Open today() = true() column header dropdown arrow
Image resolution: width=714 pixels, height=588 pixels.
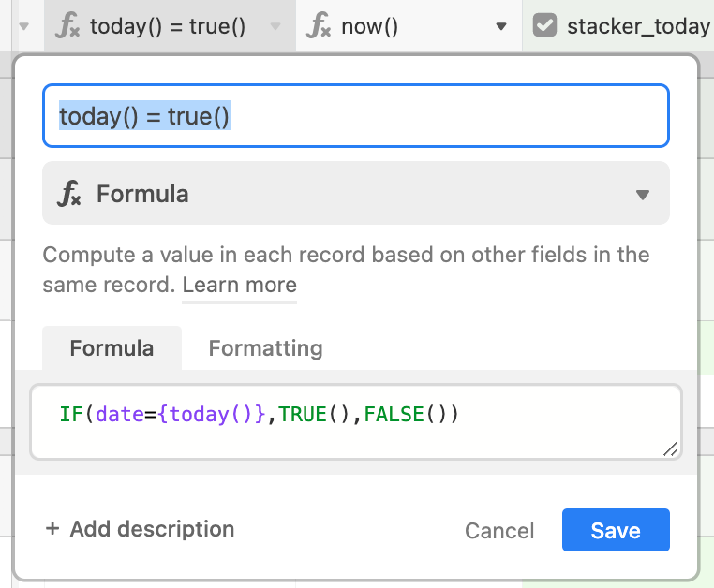[x=275, y=26]
